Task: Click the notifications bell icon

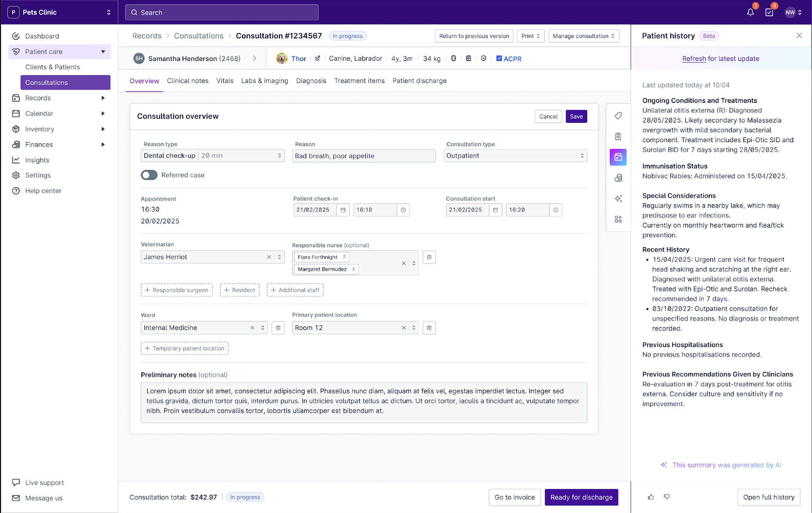Action: point(750,12)
